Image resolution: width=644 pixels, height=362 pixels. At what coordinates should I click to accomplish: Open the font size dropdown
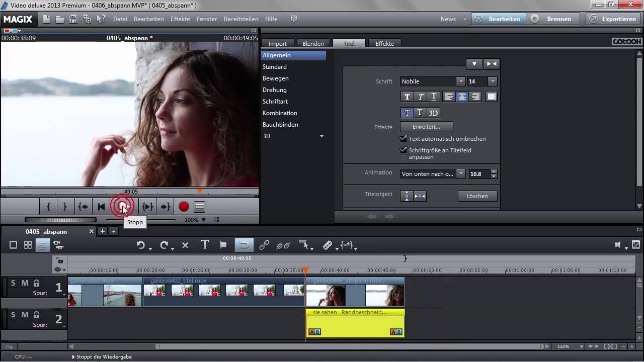(493, 81)
